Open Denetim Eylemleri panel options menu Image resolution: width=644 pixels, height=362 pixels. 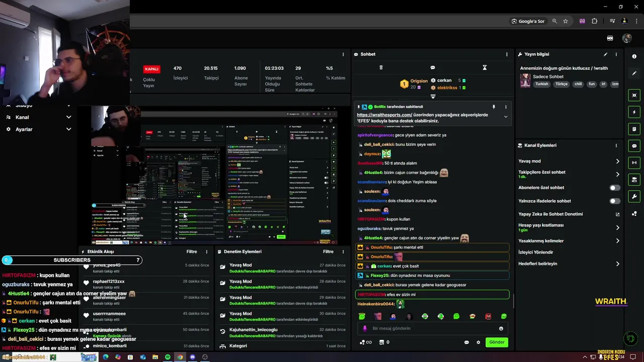click(343, 251)
